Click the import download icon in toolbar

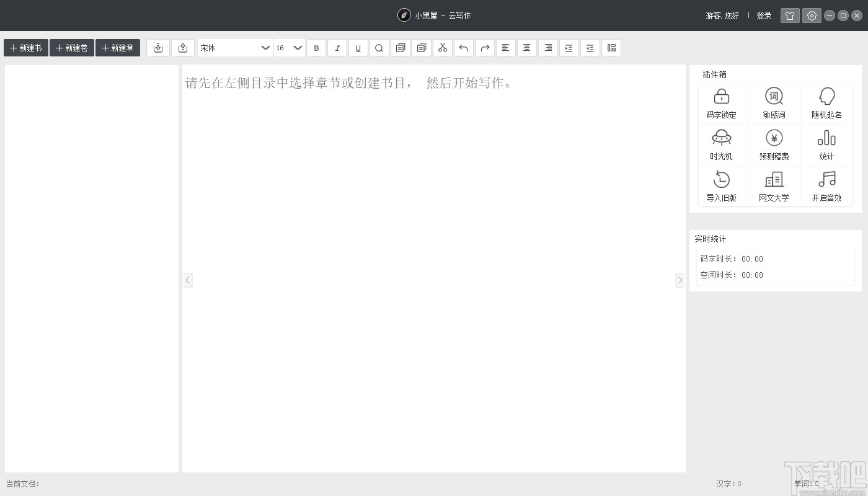pos(158,48)
